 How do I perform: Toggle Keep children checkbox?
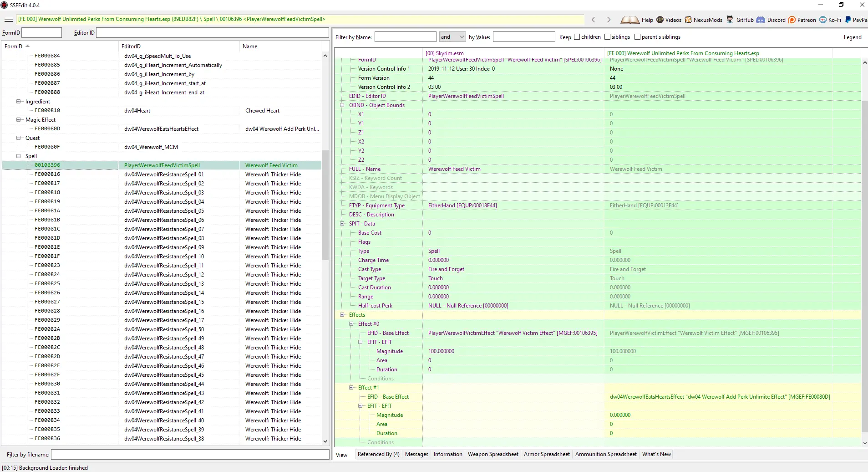click(577, 37)
